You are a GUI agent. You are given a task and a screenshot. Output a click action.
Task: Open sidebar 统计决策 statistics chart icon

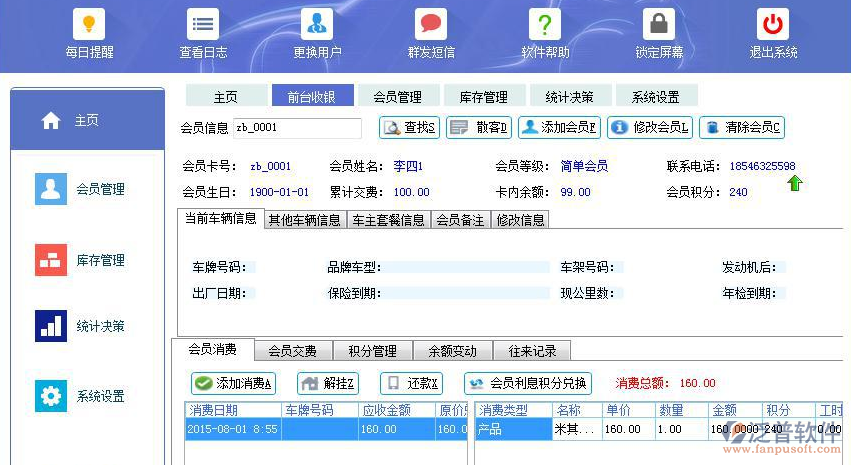click(x=51, y=326)
